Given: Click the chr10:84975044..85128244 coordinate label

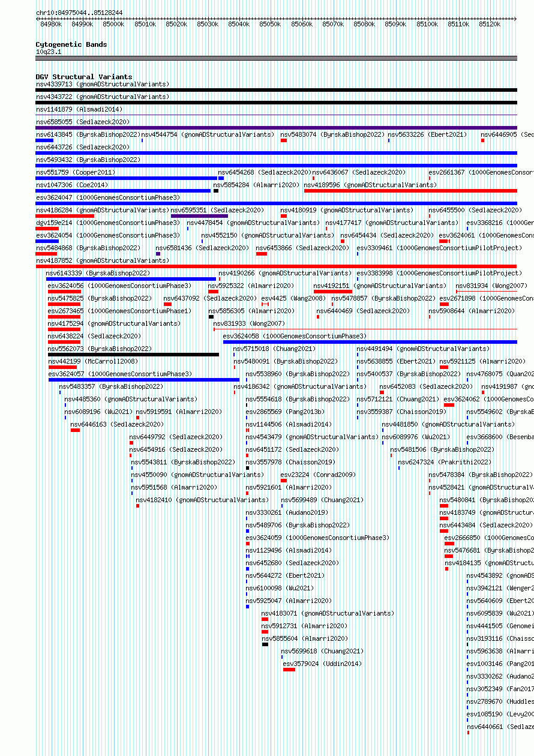Looking at the screenshot, I should point(79,13).
